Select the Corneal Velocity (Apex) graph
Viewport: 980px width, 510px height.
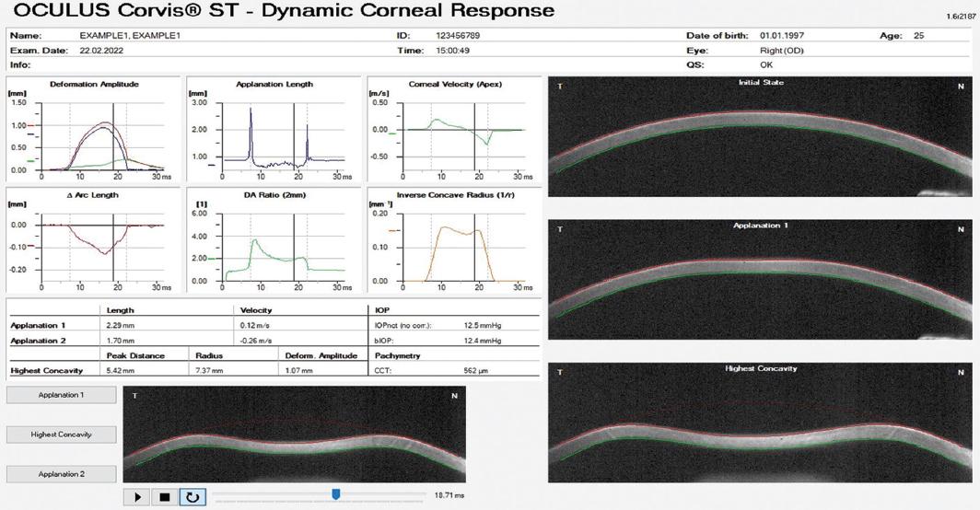click(455, 132)
